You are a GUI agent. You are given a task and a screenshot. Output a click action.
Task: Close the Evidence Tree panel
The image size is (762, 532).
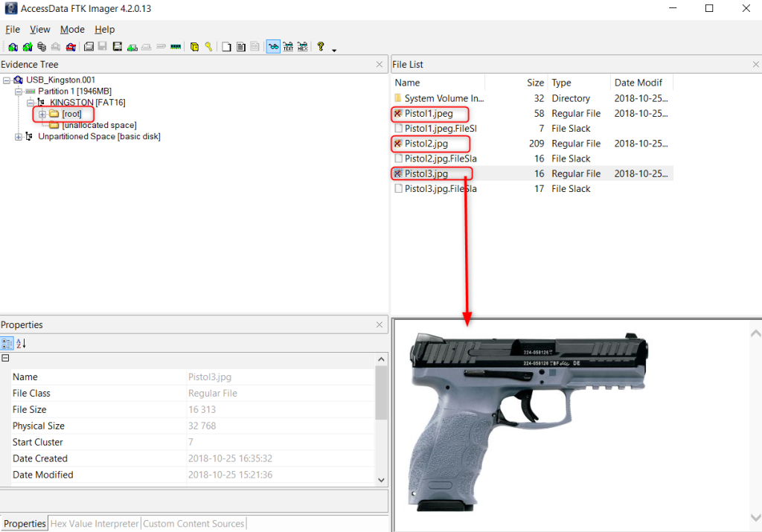(380, 65)
